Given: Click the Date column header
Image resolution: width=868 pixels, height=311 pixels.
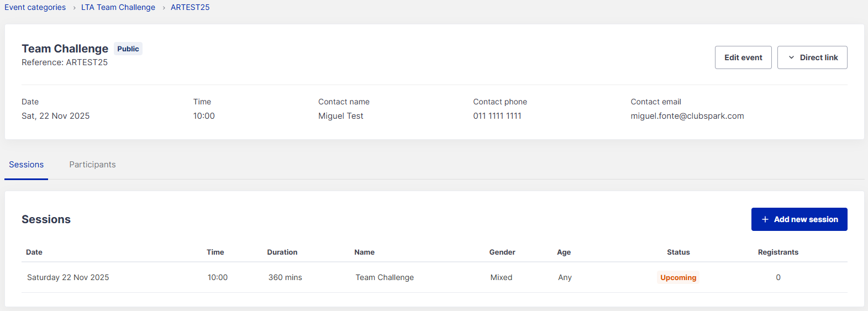Looking at the screenshot, I should (34, 252).
